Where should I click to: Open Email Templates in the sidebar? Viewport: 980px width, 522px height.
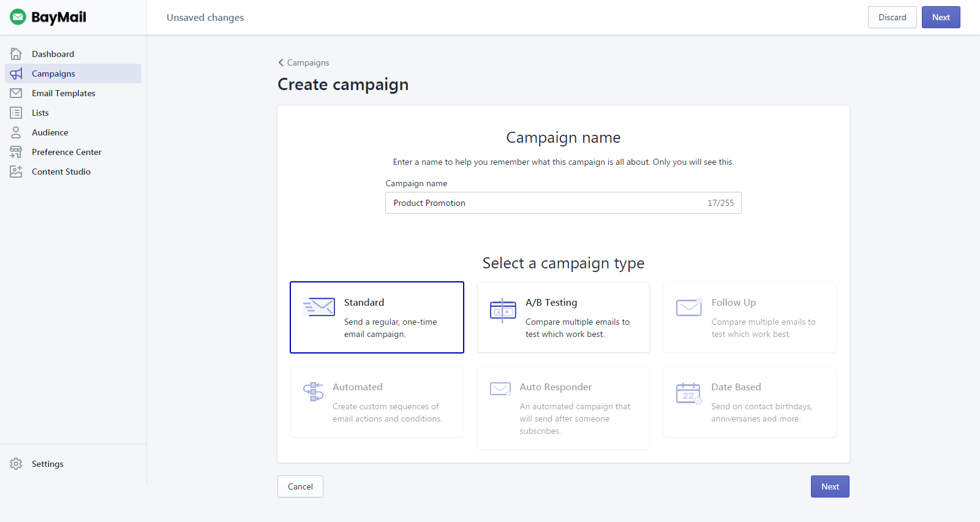click(64, 93)
